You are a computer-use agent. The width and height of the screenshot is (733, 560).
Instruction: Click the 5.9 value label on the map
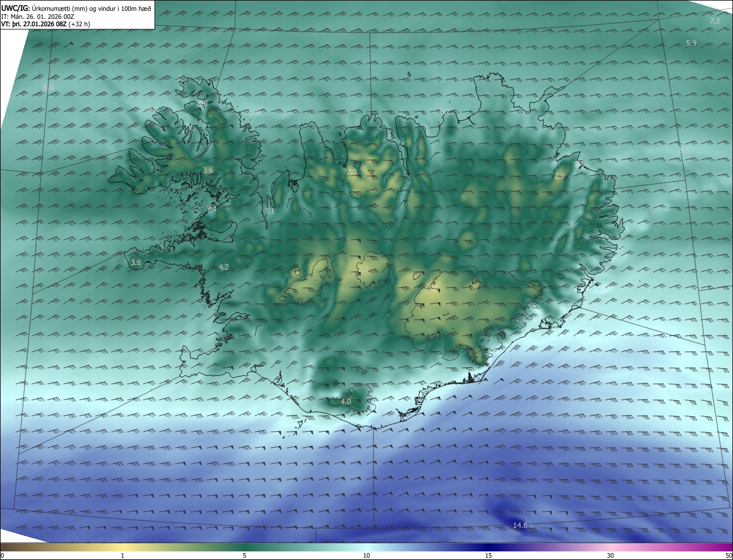pos(691,44)
